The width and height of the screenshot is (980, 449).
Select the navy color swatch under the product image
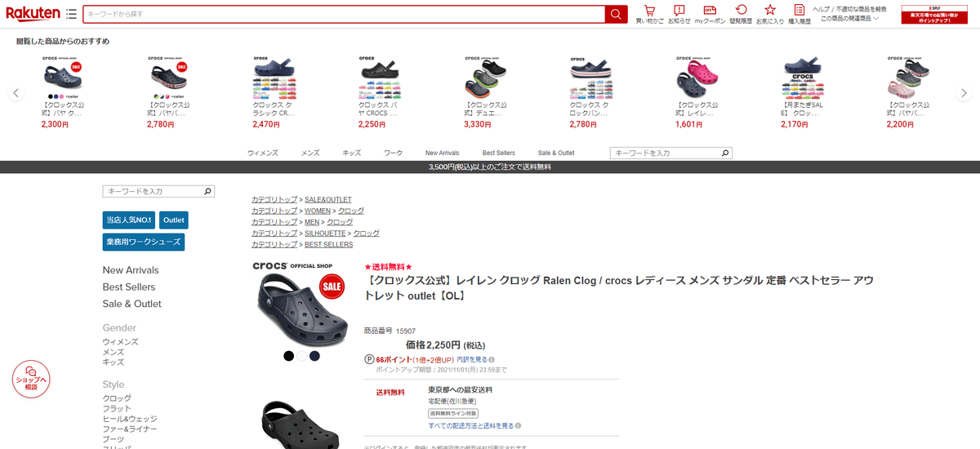[314, 356]
